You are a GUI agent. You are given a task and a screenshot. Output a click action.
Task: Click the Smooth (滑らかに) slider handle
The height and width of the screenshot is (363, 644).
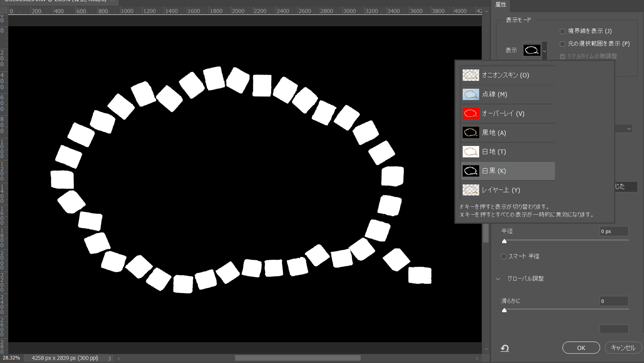504,310
